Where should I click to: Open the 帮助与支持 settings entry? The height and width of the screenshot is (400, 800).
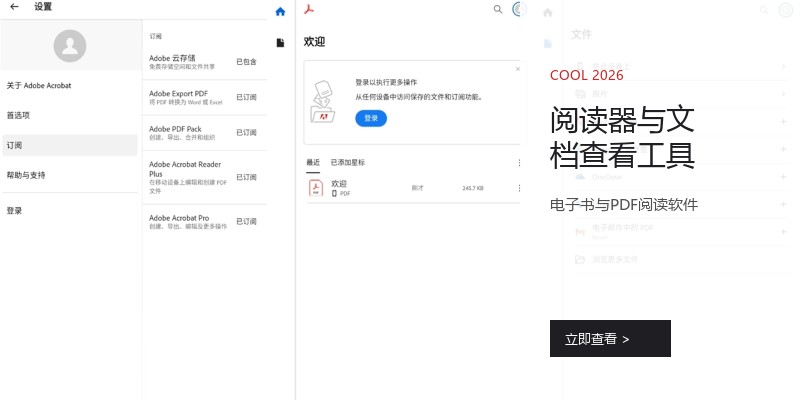70,175
